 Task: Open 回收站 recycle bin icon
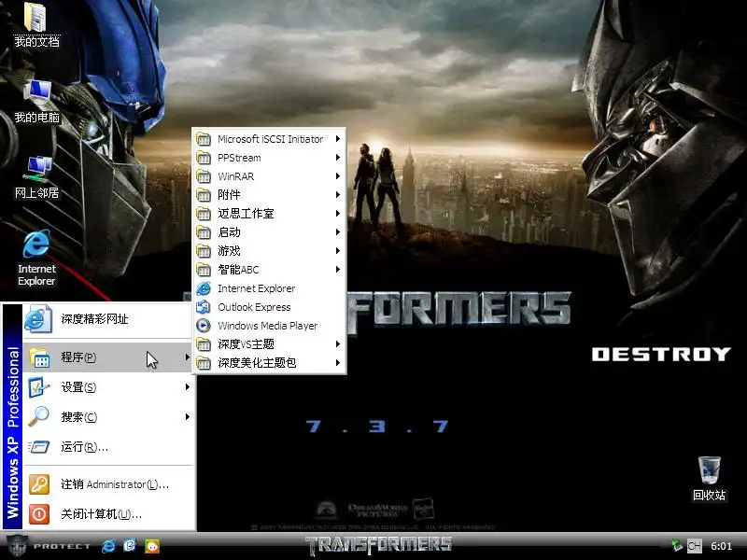click(709, 479)
